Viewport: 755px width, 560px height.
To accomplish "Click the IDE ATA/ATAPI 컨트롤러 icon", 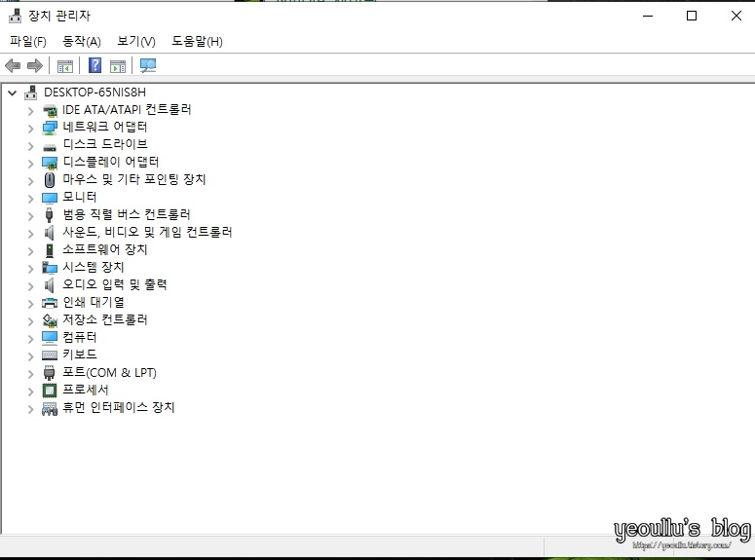I will pyautogui.click(x=50, y=111).
